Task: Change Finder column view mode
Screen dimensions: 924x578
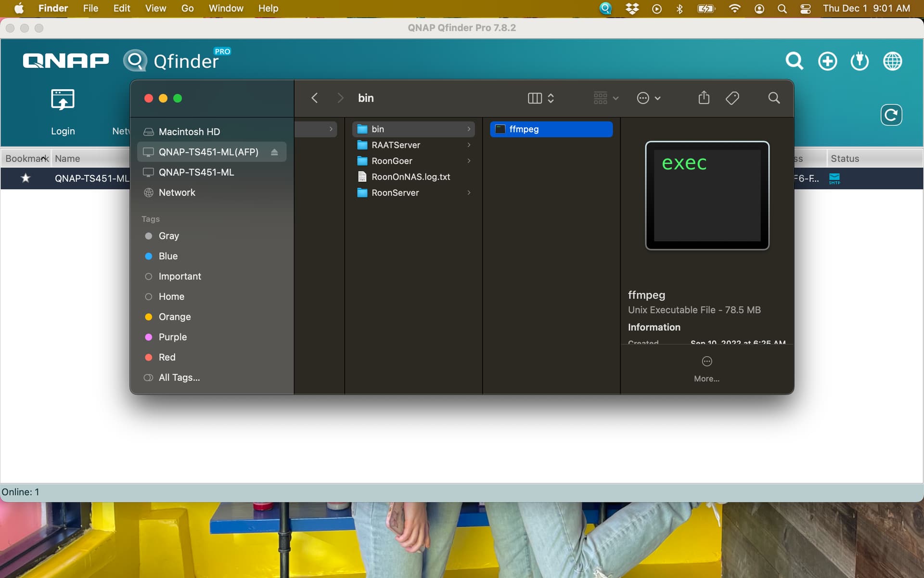Action: click(541, 98)
